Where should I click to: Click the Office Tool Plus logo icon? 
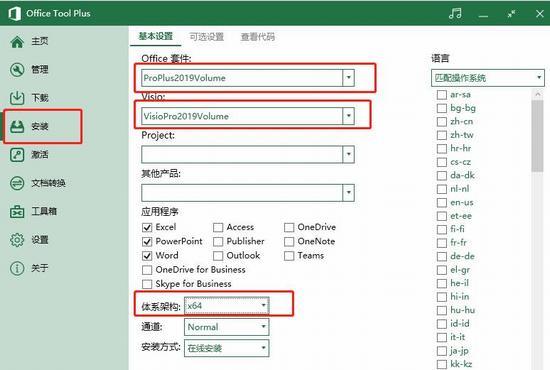click(14, 13)
